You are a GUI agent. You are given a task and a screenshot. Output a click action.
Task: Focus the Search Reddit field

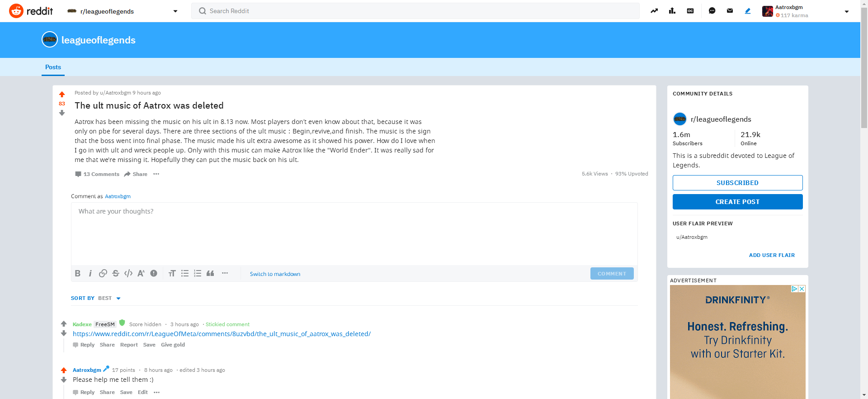[415, 11]
